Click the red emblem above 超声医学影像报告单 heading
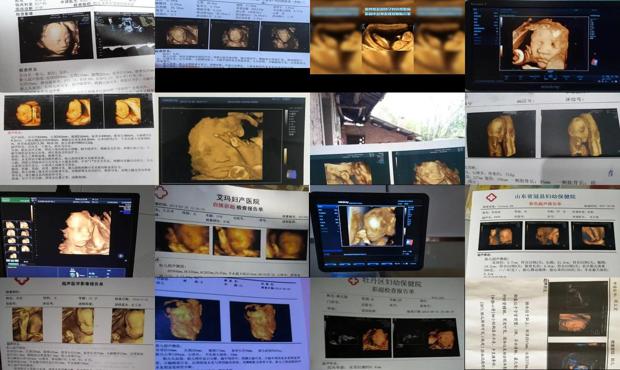620x370 pixels. pos(22,281)
